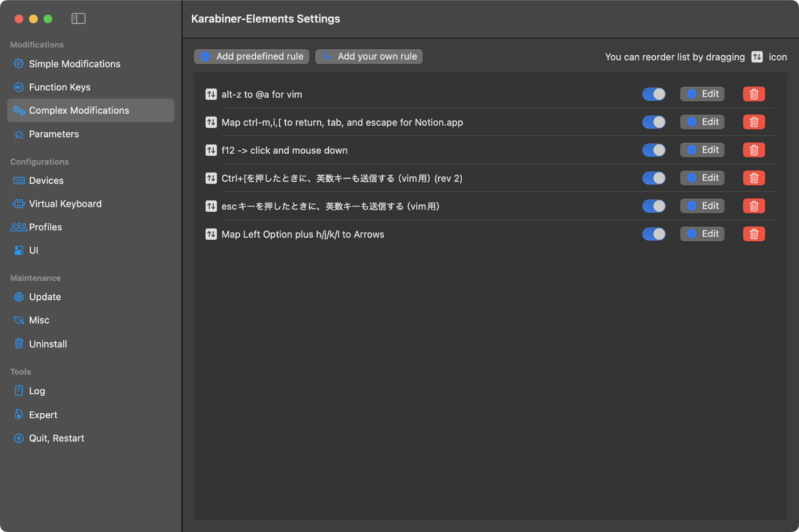Disable the alt-z to @a for vim rule
This screenshot has height=532, width=799.
click(654, 94)
